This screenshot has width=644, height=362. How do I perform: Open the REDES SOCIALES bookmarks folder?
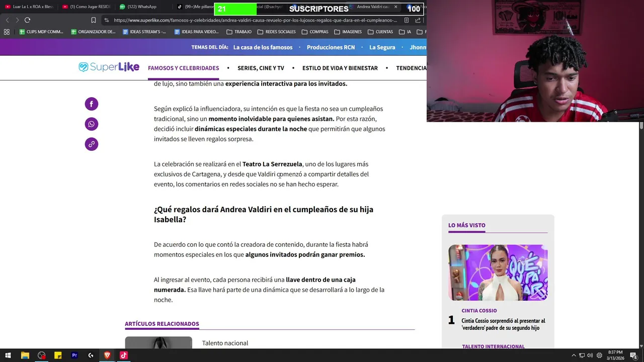point(277,32)
